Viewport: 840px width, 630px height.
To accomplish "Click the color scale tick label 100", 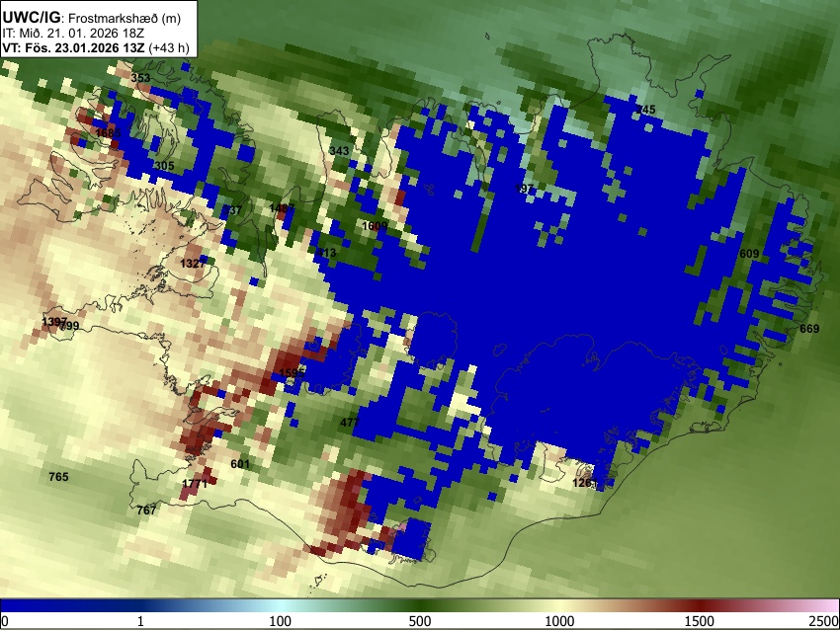I will pos(280,621).
